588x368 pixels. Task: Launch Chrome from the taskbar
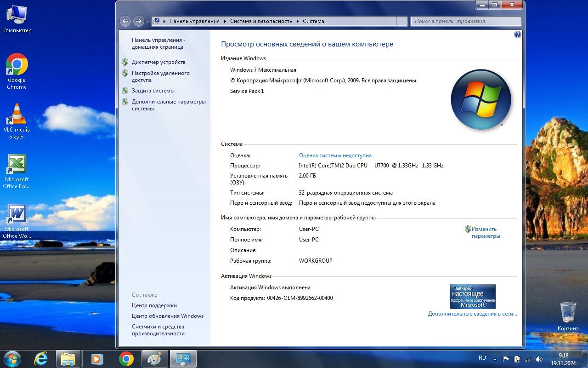[x=126, y=359]
